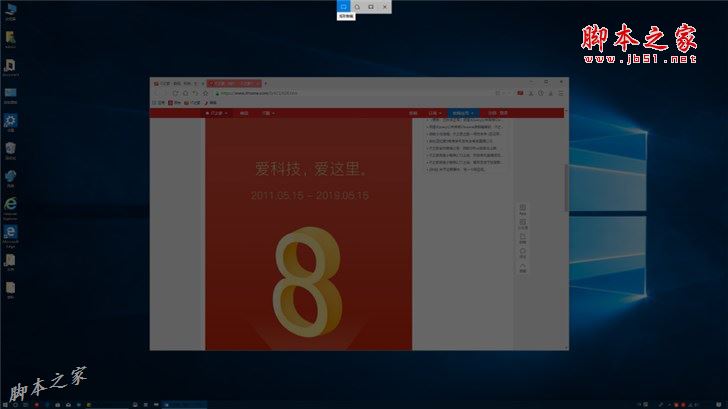Screen dimensions: 728x409
Task: Choose fullscreen snip in the snipping bar
Action: click(x=370, y=6)
